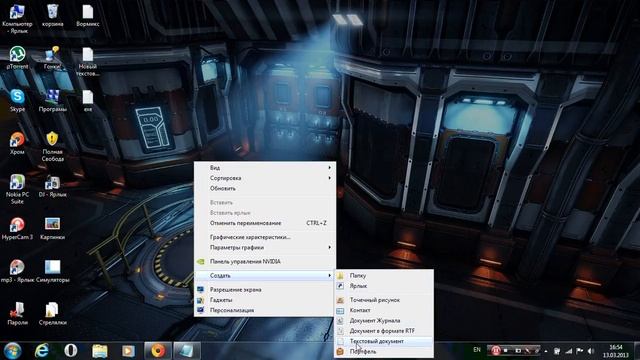The image size is (640, 360).
Task: Open Персонализация menu entry
Action: tap(265, 310)
